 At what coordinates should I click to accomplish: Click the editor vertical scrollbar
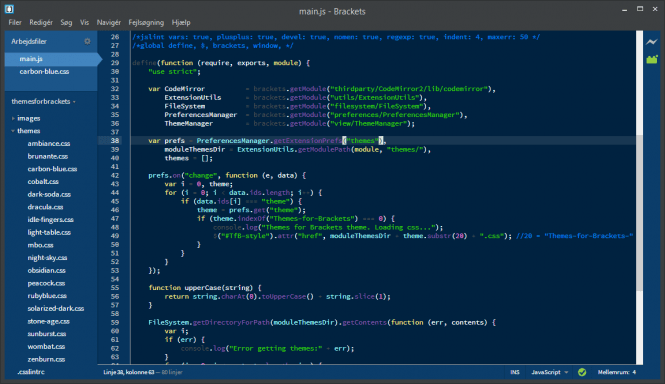click(639, 197)
